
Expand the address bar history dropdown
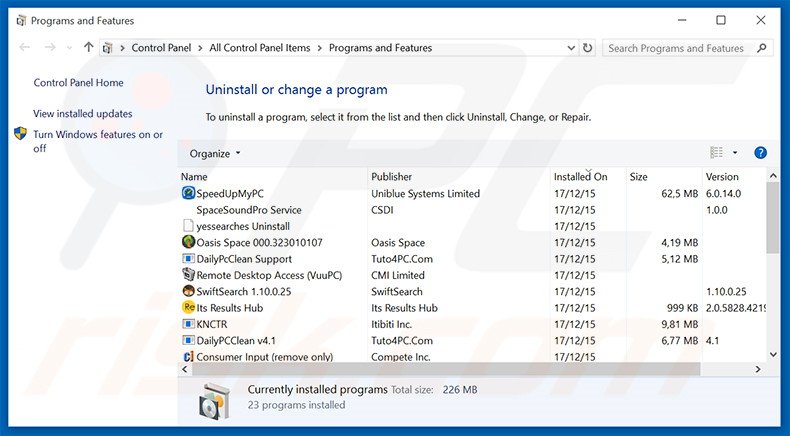click(x=571, y=48)
